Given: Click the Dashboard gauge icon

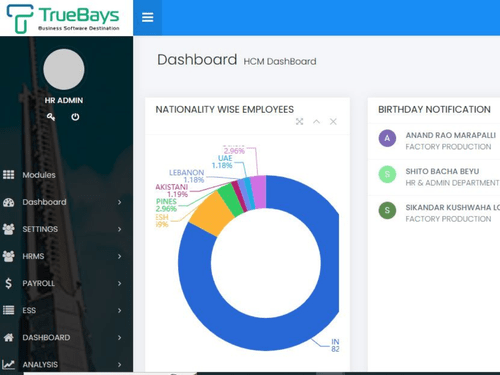Looking at the screenshot, I should 9,202.
